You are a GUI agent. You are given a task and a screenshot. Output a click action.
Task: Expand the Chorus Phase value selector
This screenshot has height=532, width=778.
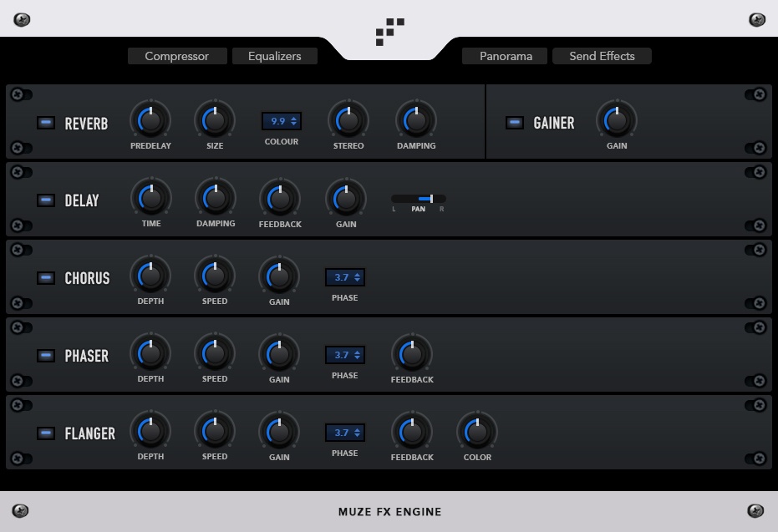[x=345, y=277]
